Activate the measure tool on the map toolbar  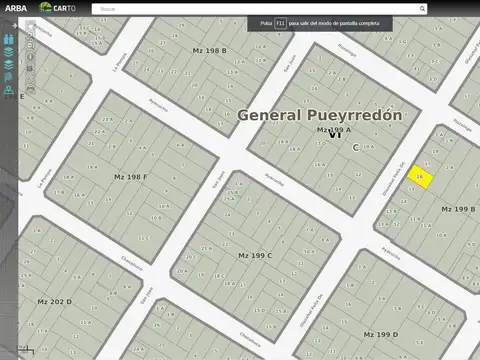30,79
